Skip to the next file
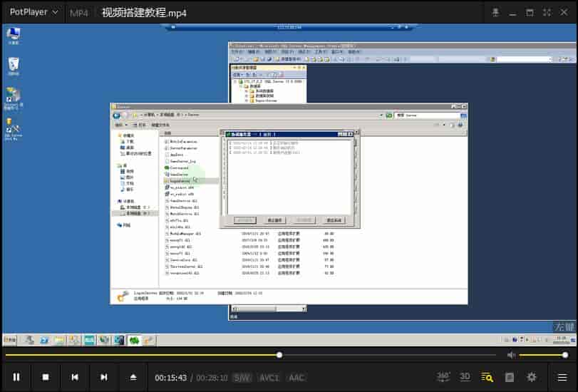The image size is (578, 392). pos(104,377)
